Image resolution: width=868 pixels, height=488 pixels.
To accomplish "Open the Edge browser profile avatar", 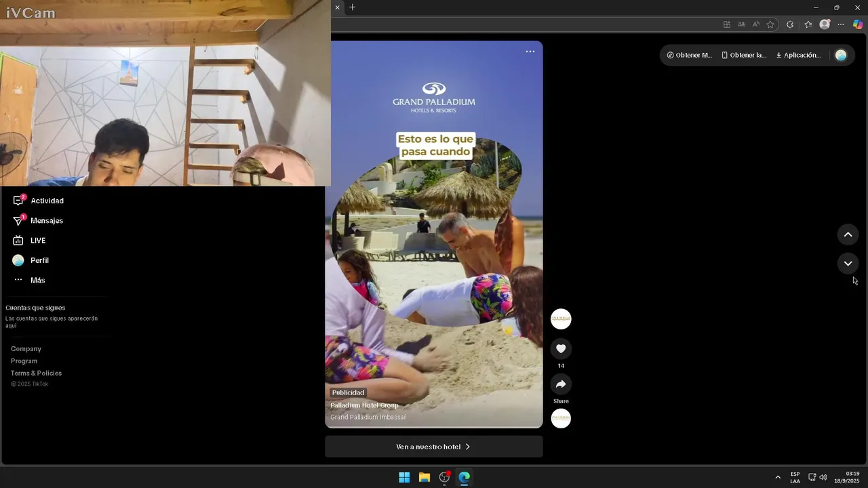I will [825, 24].
